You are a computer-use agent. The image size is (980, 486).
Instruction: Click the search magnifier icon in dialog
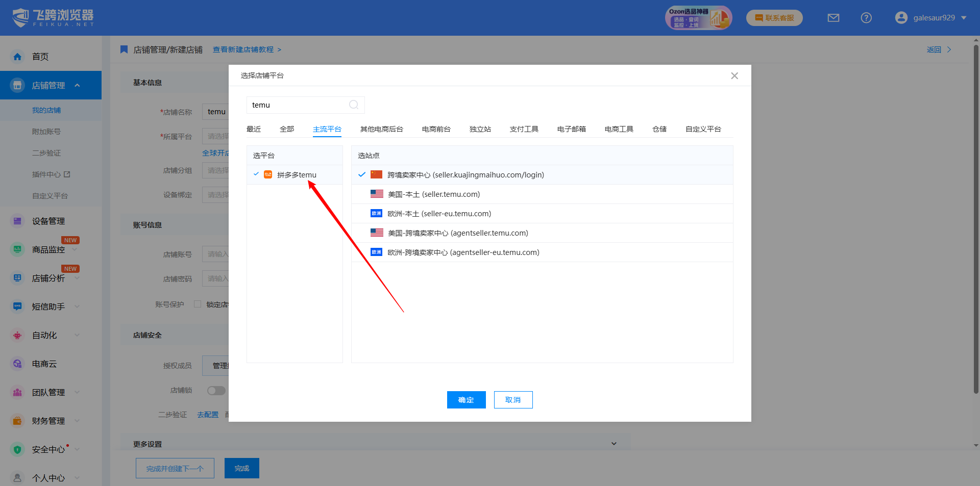tap(353, 105)
